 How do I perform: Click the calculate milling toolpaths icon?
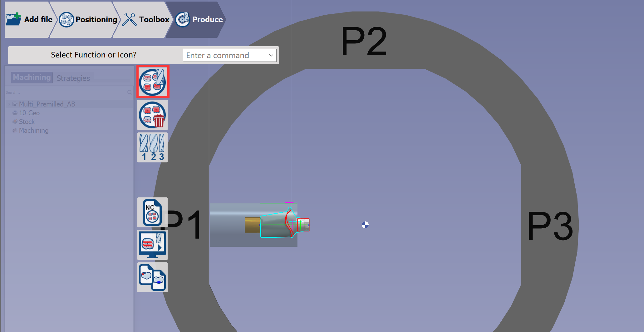pos(153,82)
